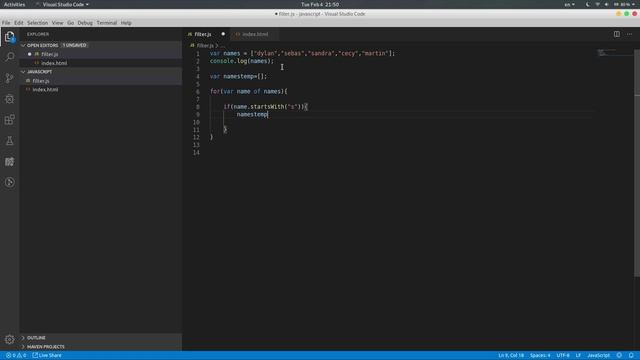The width and height of the screenshot is (640, 360).
Task: Open Visual Studio Code app menu in top bar
Action: pyautogui.click(x=62, y=4)
